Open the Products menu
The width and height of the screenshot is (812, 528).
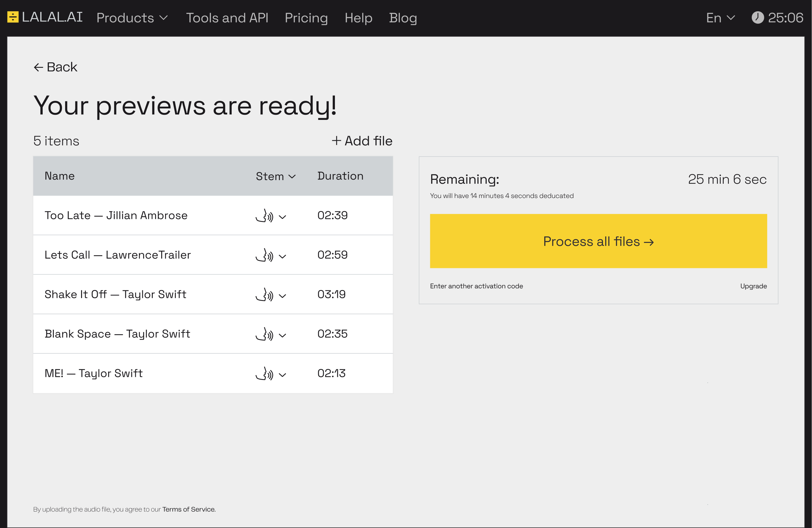(x=133, y=18)
